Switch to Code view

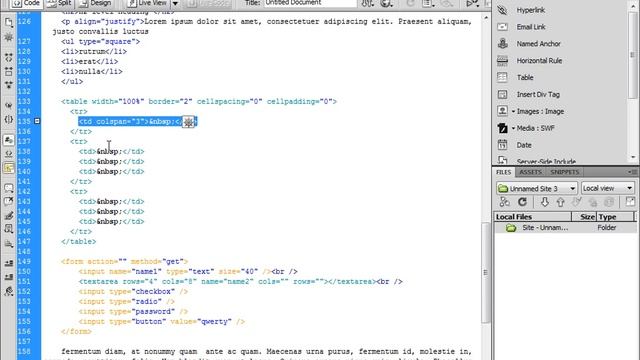tap(26, 3)
